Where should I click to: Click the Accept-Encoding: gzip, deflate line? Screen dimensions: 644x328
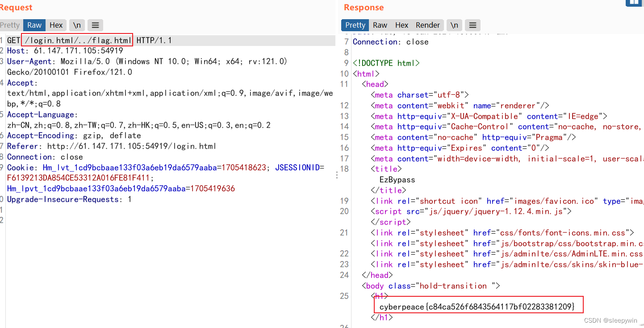(x=74, y=136)
